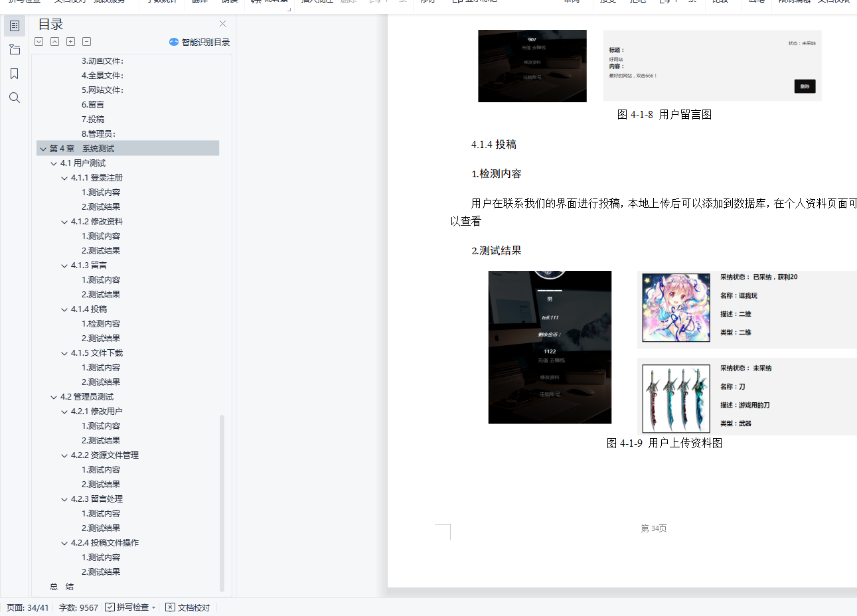This screenshot has width=857, height=616.
Task: Jump to heading 5.网站文件: in the outline
Action: click(102, 90)
